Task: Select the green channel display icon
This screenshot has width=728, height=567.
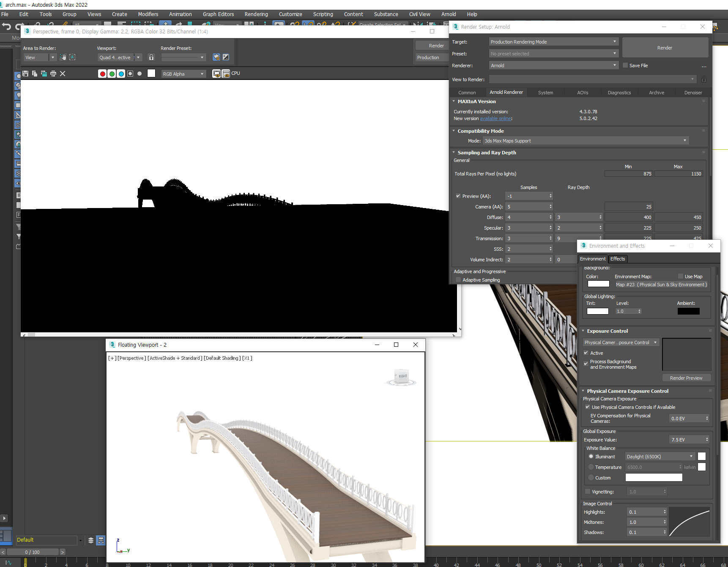Action: [x=112, y=73]
